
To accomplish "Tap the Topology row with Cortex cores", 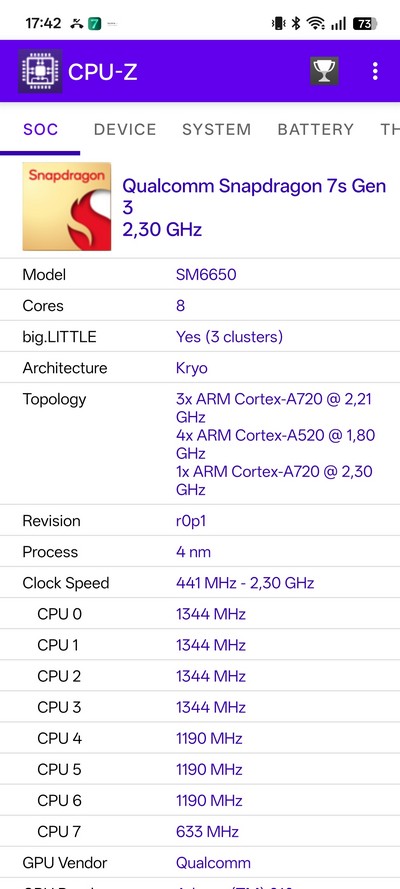I will click(200, 444).
